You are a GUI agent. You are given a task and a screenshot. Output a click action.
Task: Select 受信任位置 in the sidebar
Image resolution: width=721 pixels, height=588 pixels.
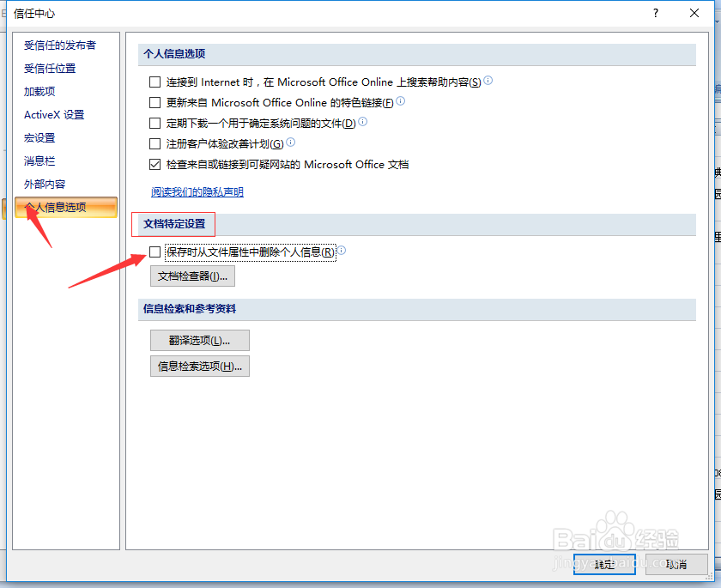(50, 69)
